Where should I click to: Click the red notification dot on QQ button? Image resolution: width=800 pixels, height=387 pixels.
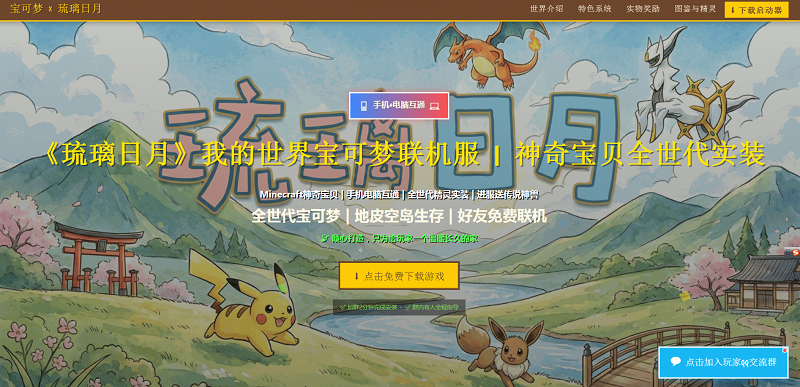click(x=785, y=350)
